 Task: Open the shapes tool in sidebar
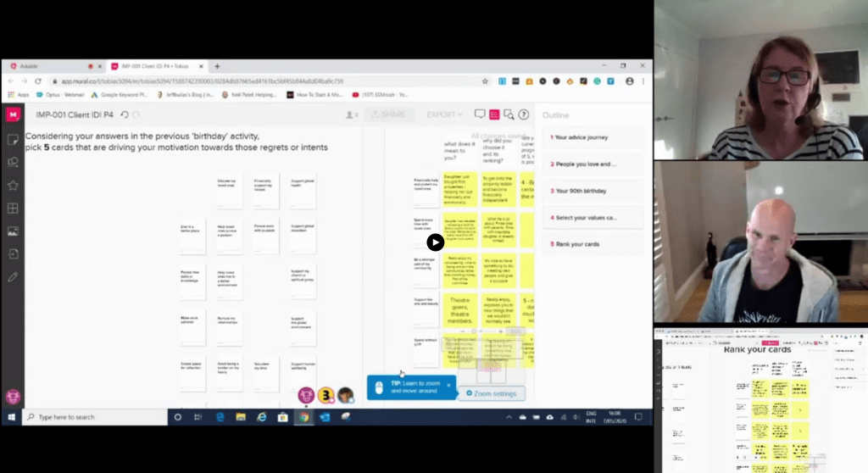[x=13, y=162]
